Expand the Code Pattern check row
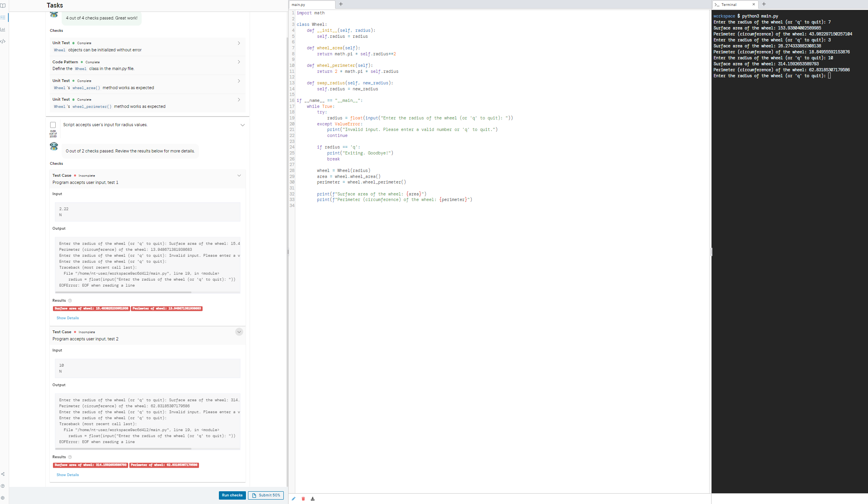Screen dimensions: 868x504 coord(239,62)
